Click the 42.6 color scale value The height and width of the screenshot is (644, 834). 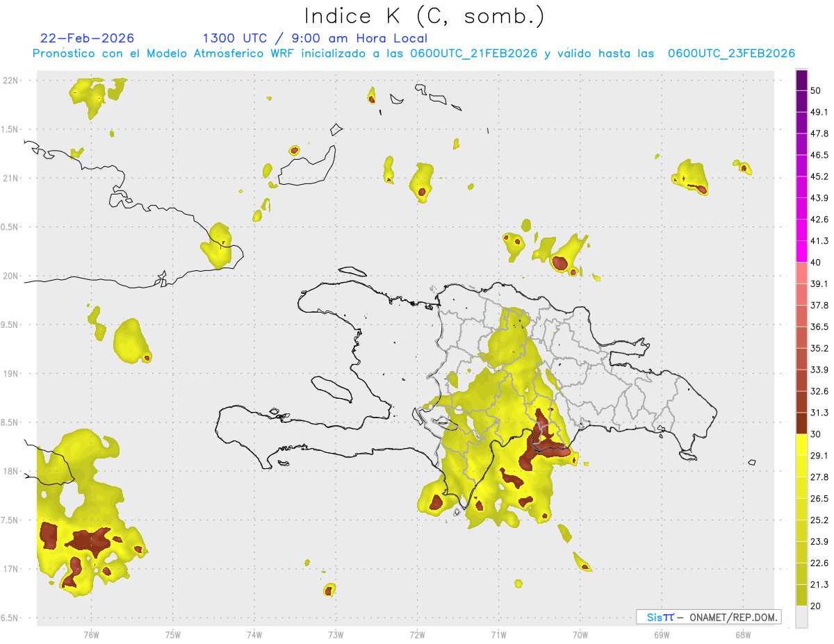pyautogui.click(x=819, y=220)
